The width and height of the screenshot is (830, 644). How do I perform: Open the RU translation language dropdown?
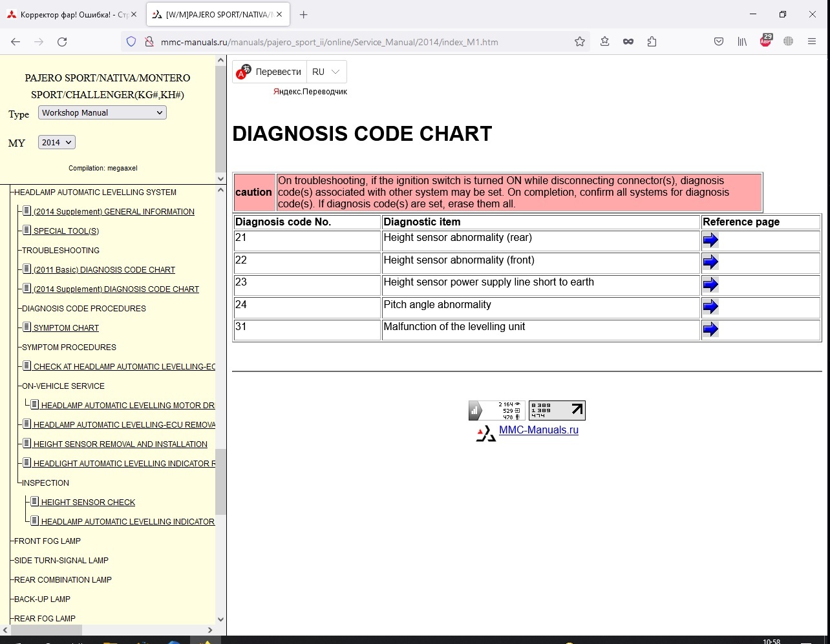coord(326,72)
